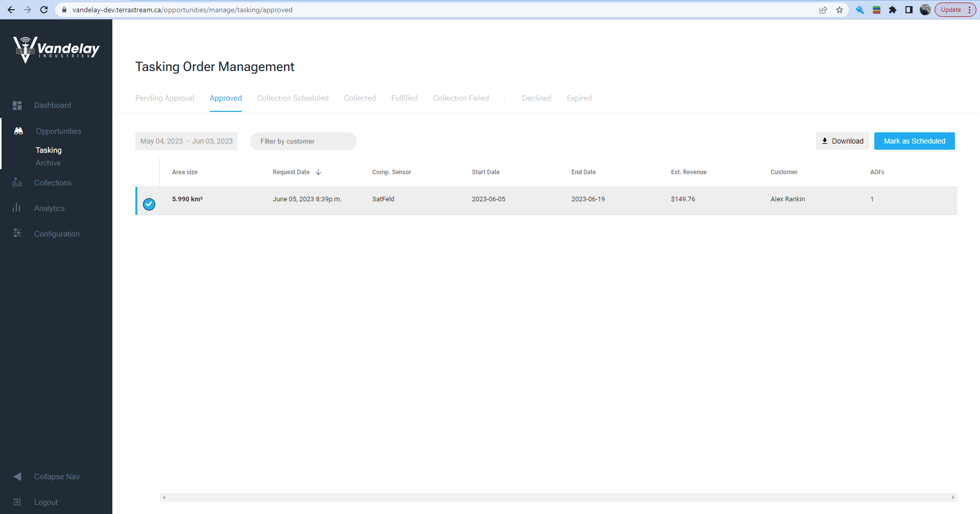Click the Analytics bar chart icon
The width and height of the screenshot is (980, 514).
[x=17, y=207]
